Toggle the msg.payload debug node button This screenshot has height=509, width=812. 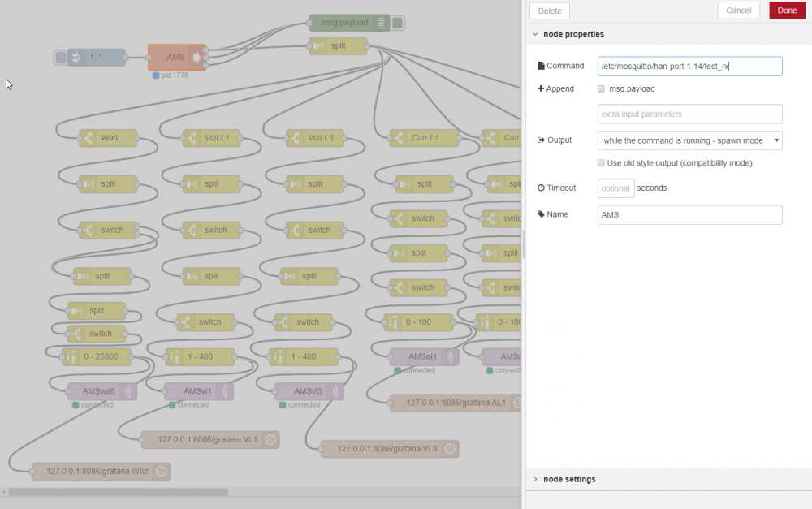click(x=397, y=23)
